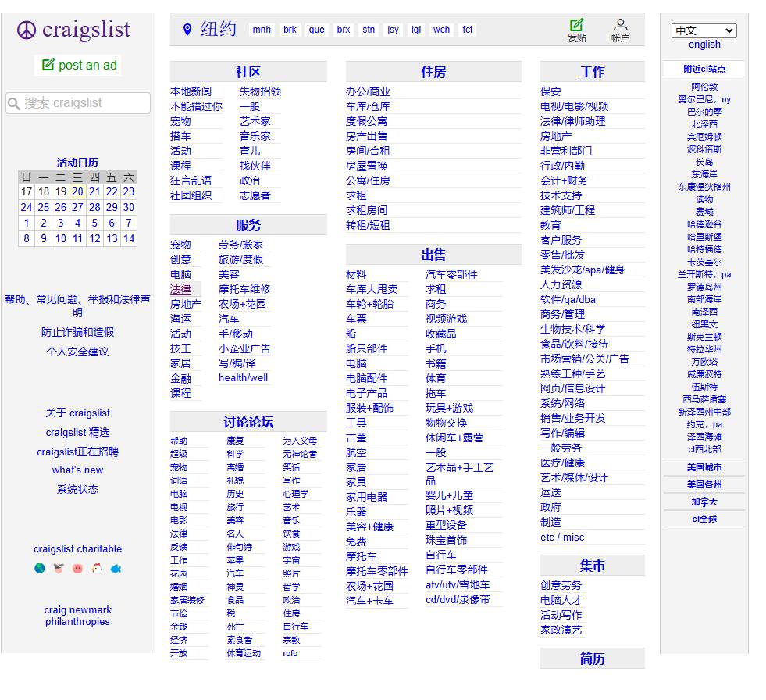Open the rofo forum link
This screenshot has height=700, width=766.
(x=290, y=653)
